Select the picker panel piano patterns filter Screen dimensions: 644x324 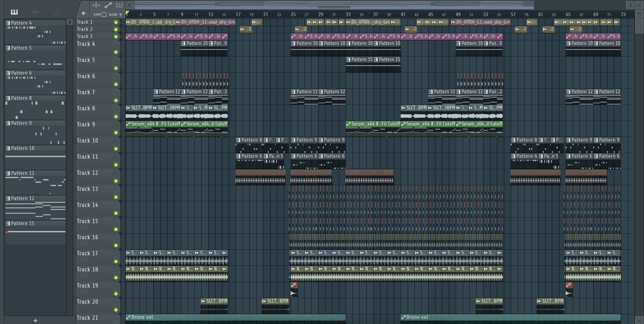coord(14,12)
